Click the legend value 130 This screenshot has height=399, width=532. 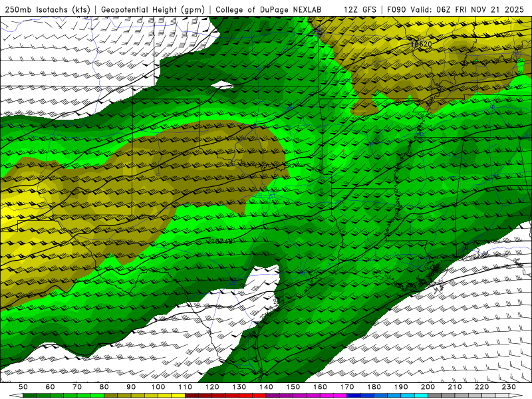click(x=239, y=387)
